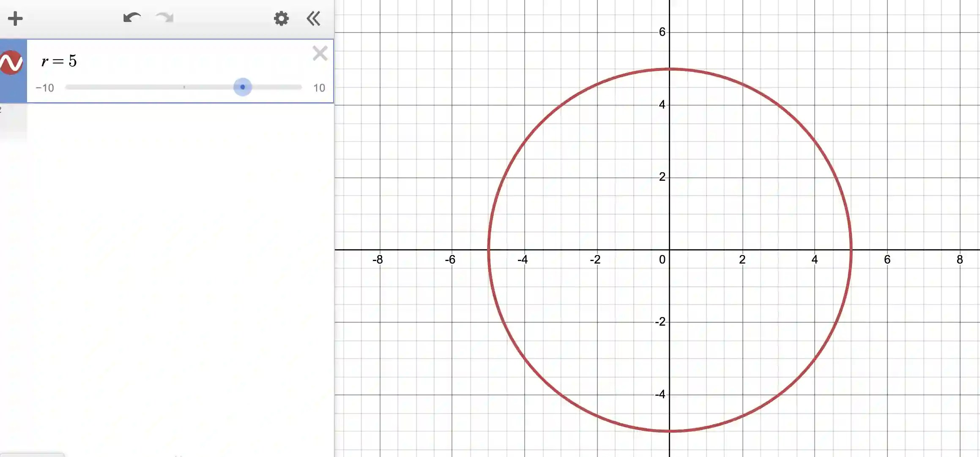Click the circle's bottommost point on the y-axis
The image size is (980, 457).
pyautogui.click(x=670, y=431)
